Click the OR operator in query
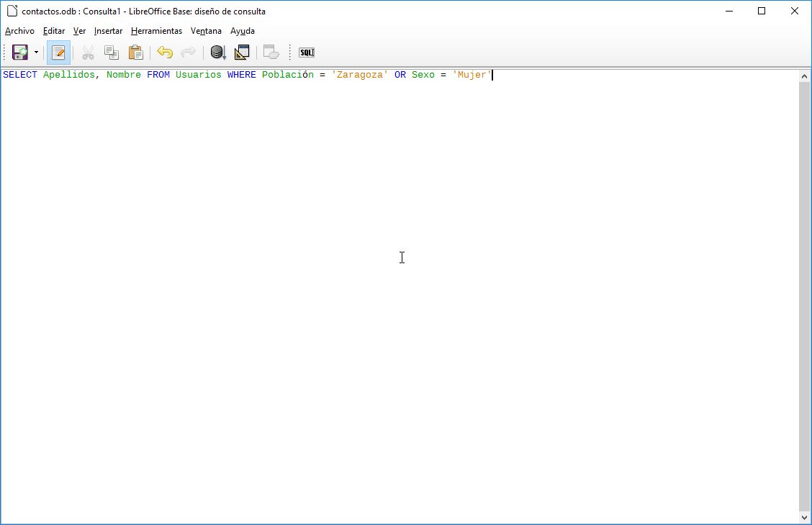The image size is (812, 525). (400, 75)
